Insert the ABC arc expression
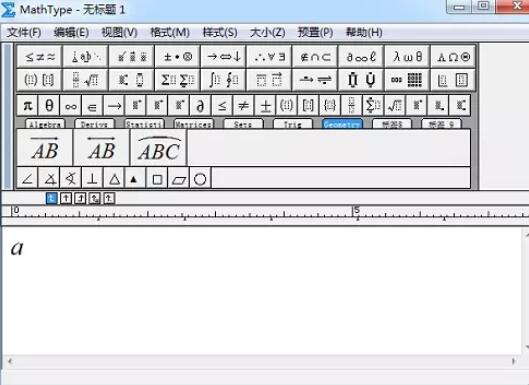 (159, 148)
